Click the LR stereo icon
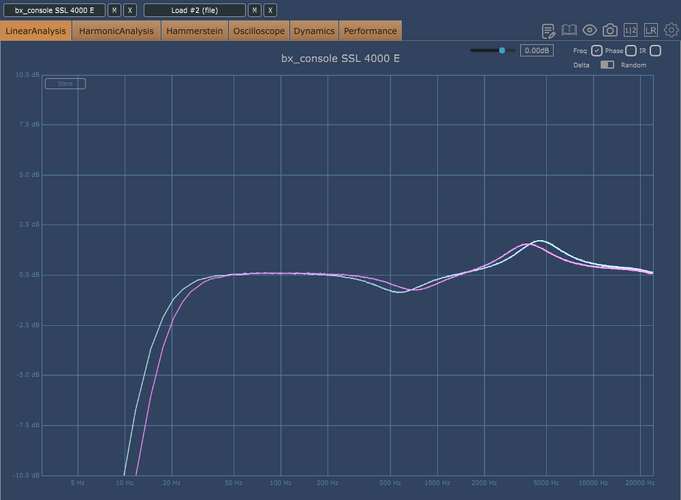The height and width of the screenshot is (500, 681). 651,30
